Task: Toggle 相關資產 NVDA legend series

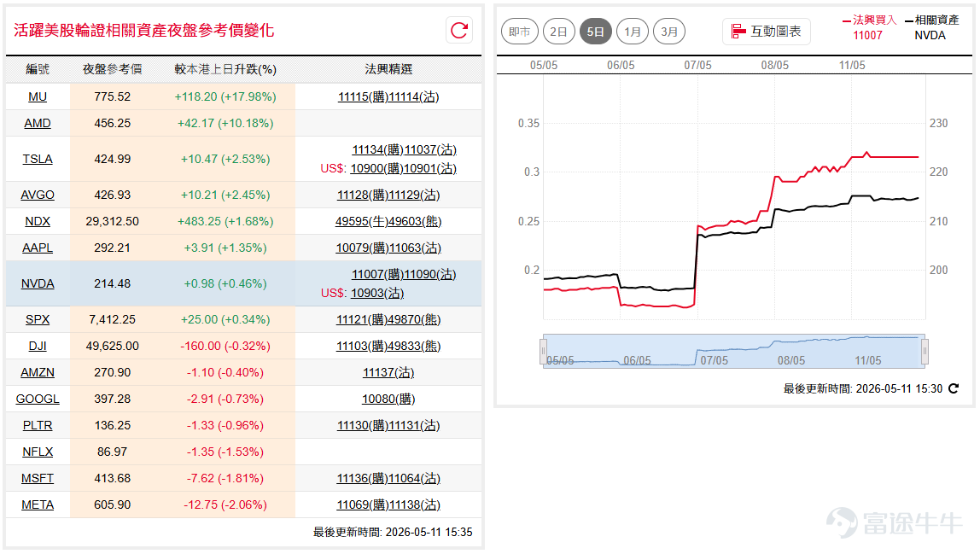Action: [931, 27]
